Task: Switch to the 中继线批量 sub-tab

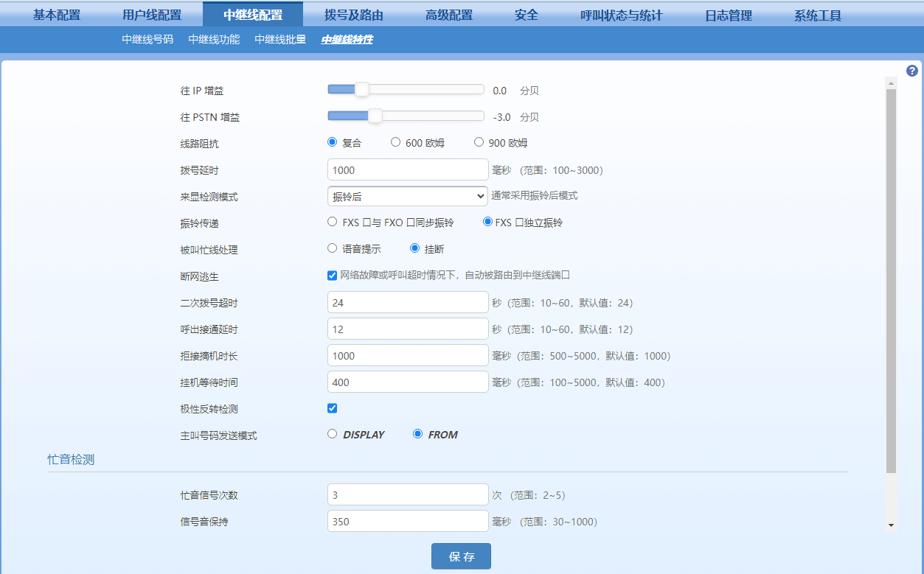Action: coord(279,40)
